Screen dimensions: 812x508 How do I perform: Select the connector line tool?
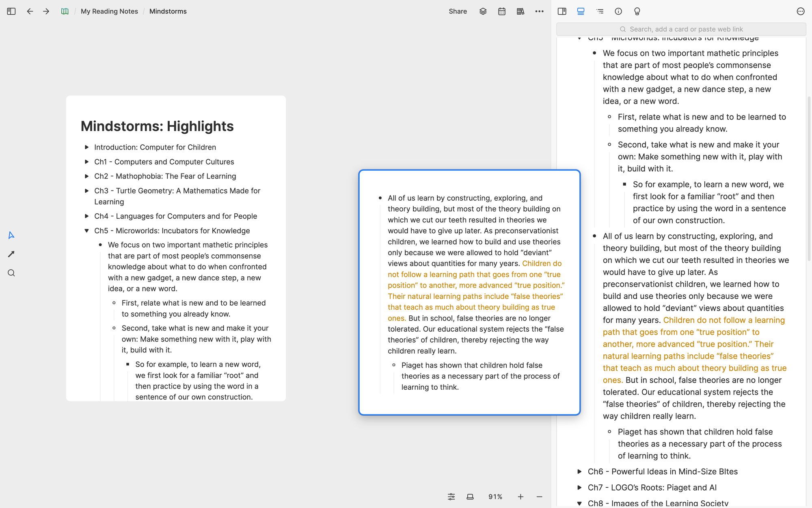pos(11,254)
